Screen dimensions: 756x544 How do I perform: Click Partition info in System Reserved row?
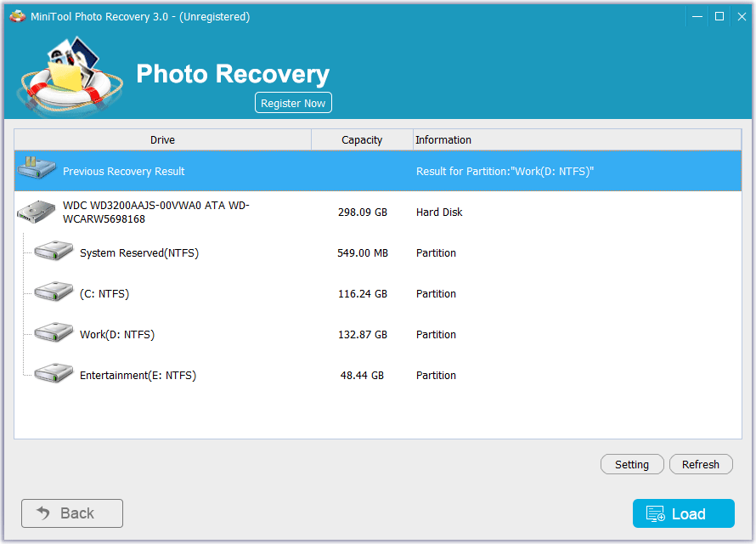point(436,253)
